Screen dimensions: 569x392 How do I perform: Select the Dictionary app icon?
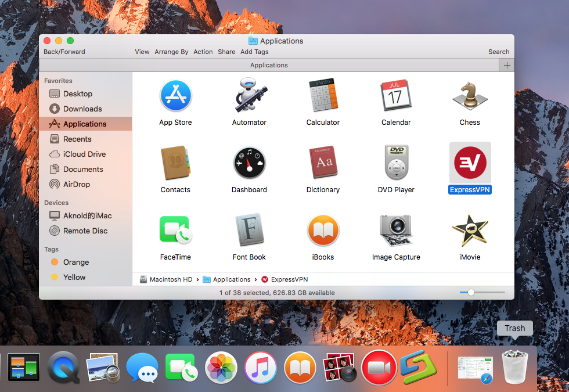point(323,162)
